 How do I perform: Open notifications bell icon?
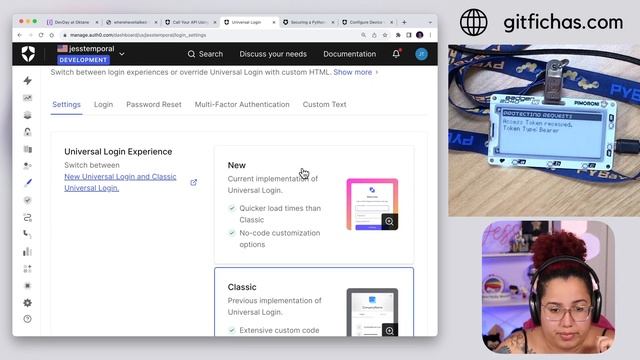pos(396,53)
